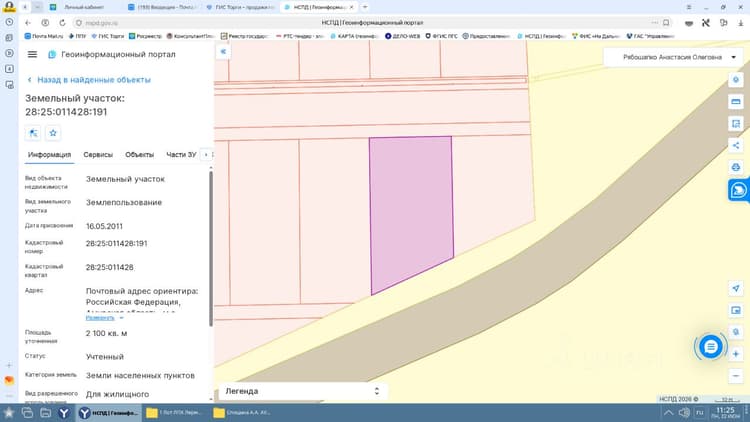Viewport: 750px width, 422px height.
Task: Click the print map icon
Action: (x=736, y=167)
